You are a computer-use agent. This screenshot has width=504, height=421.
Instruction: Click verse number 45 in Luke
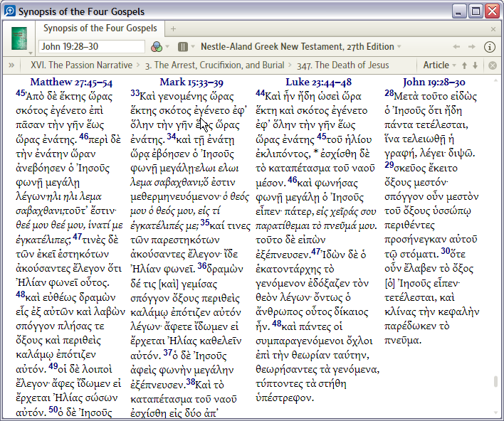coord(322,137)
